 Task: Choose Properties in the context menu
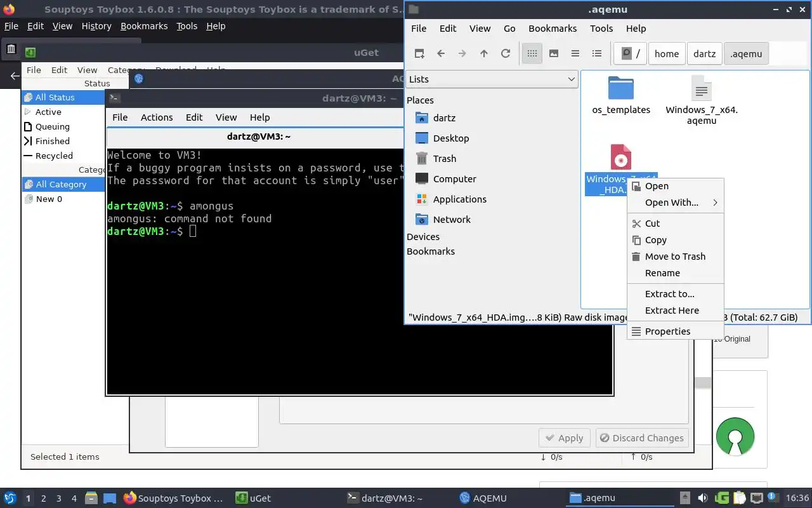[x=676, y=331]
